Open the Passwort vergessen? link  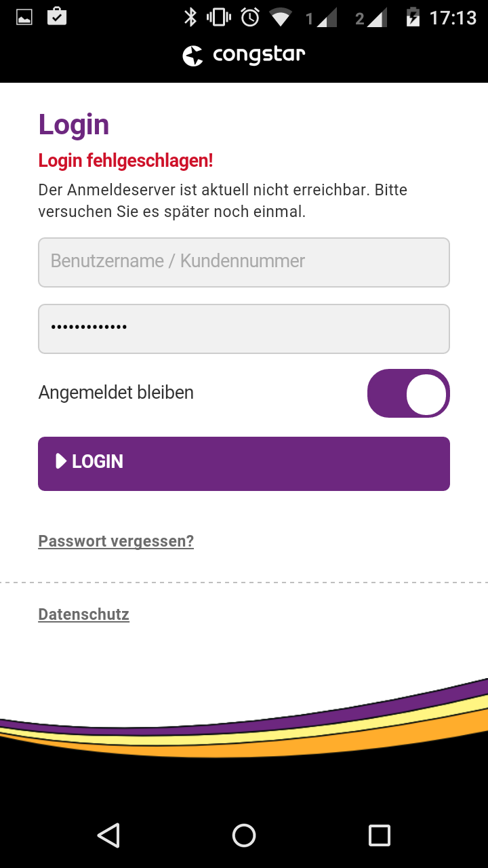116,541
